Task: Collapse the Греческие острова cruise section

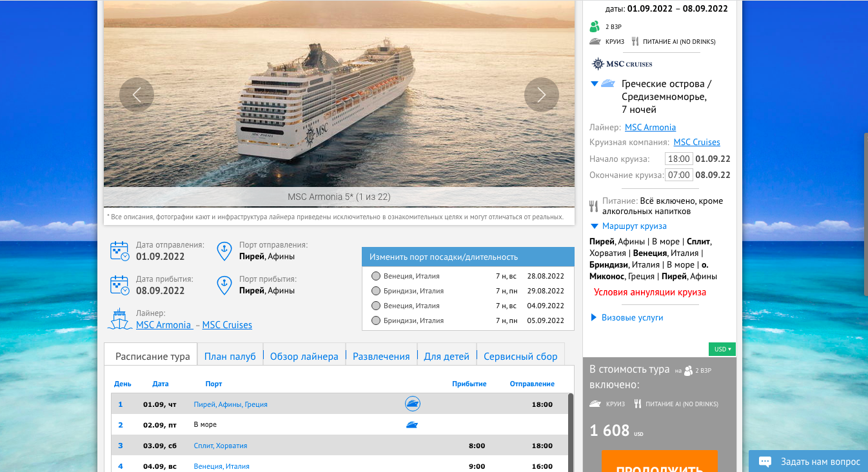Action: click(595, 84)
